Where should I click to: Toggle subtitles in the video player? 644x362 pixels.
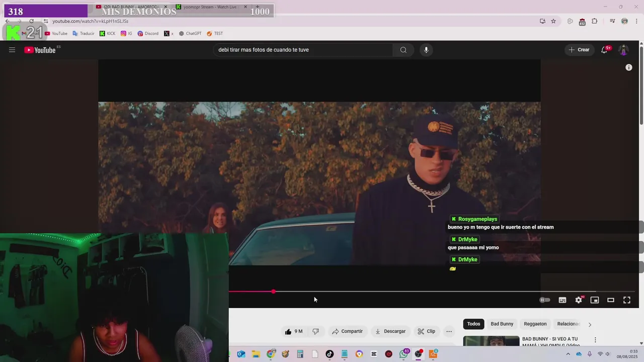[562, 300]
